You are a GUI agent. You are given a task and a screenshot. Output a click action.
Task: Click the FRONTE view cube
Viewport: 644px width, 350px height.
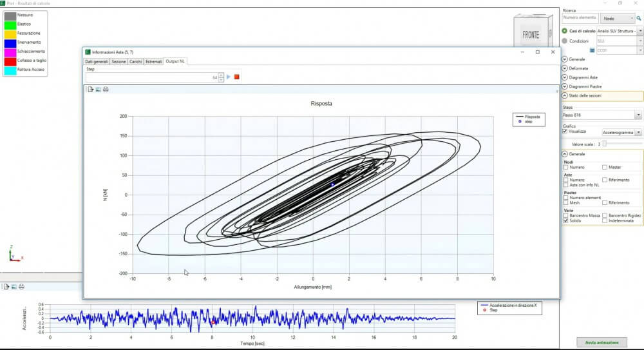point(533,32)
